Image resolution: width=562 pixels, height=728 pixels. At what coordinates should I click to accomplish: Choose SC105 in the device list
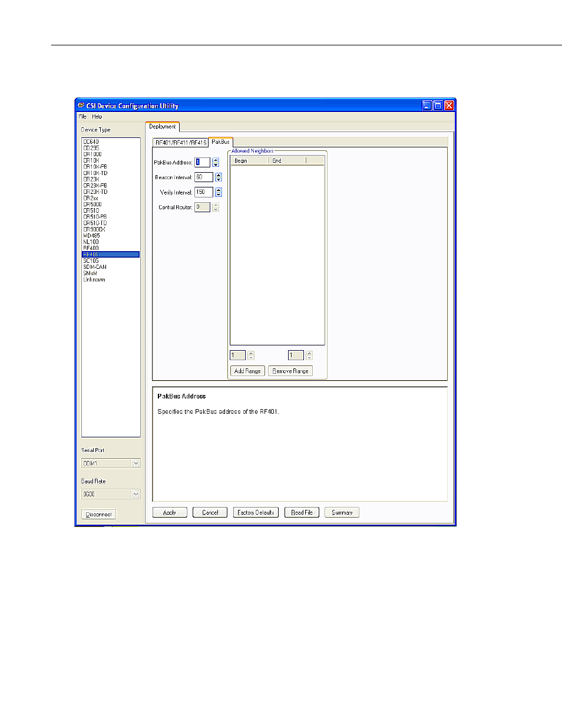point(91,261)
